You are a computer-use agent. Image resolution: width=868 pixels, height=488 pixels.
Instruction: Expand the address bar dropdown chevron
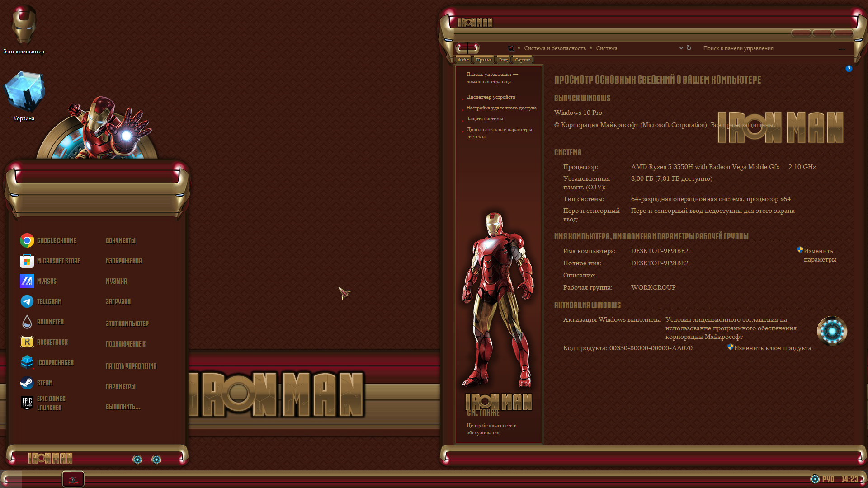[681, 48]
